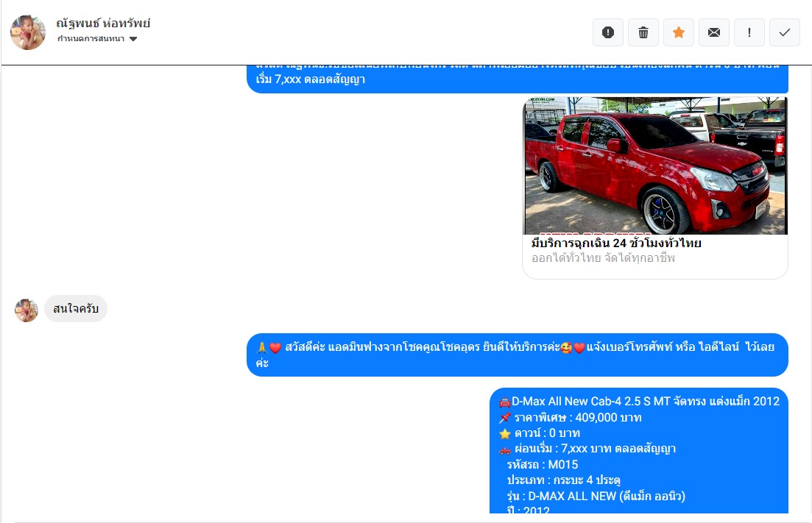Image resolution: width=812 pixels, height=523 pixels.
Task: Select line รุ่น : D-MAX ALL NEW
Action: [596, 496]
